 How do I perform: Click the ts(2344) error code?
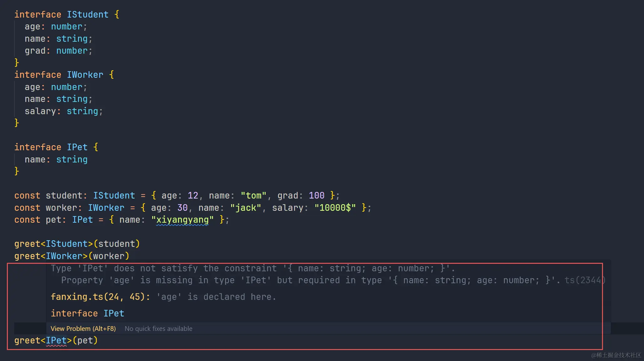(x=584, y=280)
